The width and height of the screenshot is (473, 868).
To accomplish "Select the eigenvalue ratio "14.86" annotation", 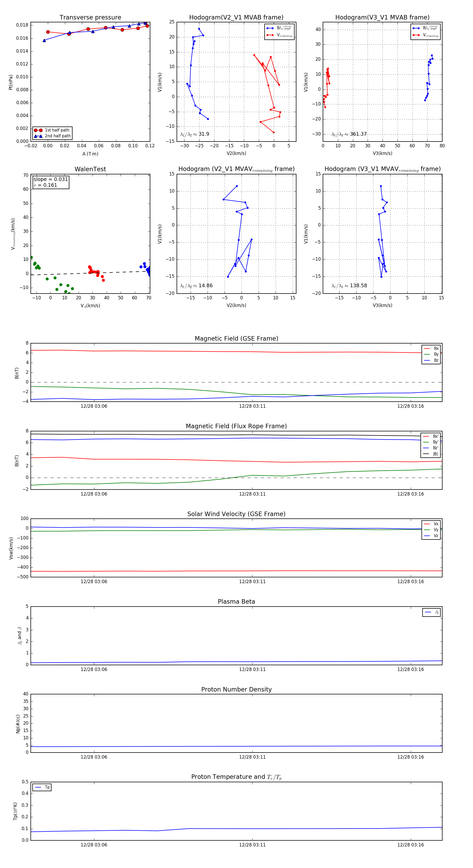I will click(196, 286).
